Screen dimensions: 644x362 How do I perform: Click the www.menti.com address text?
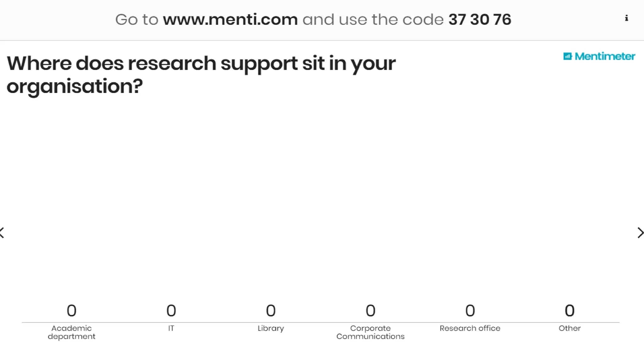pyautogui.click(x=230, y=19)
